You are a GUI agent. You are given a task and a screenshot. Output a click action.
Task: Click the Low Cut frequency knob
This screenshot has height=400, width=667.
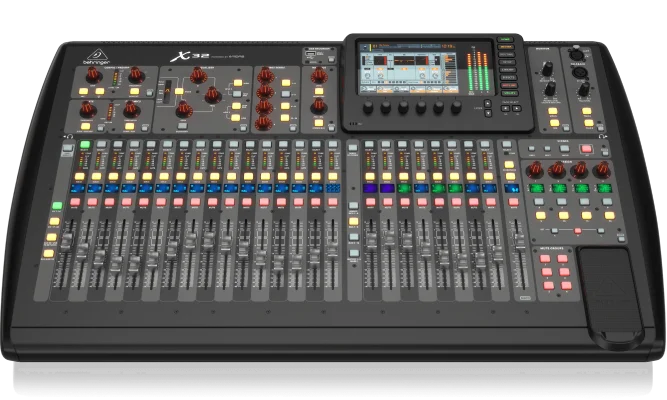point(136,75)
